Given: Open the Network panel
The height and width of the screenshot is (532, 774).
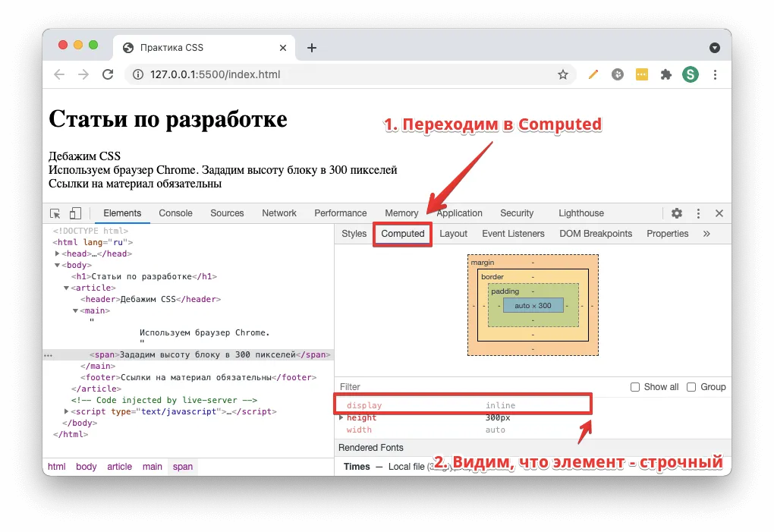Looking at the screenshot, I should click(x=279, y=213).
